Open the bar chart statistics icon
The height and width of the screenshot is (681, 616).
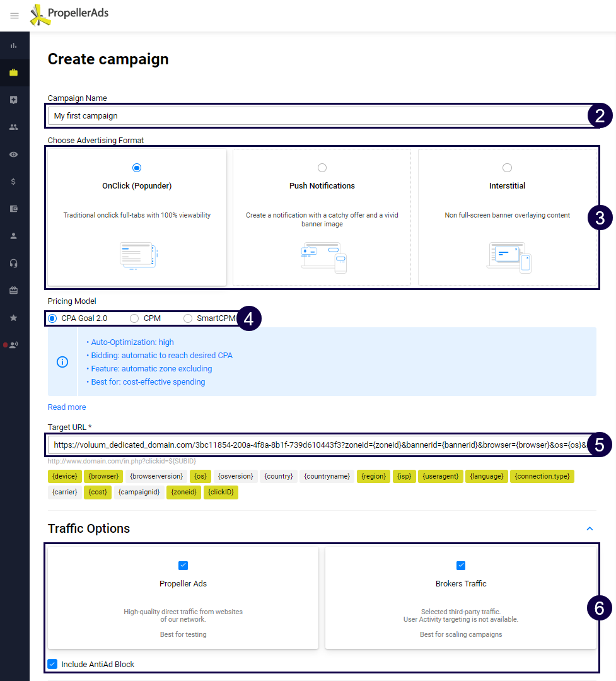14,45
